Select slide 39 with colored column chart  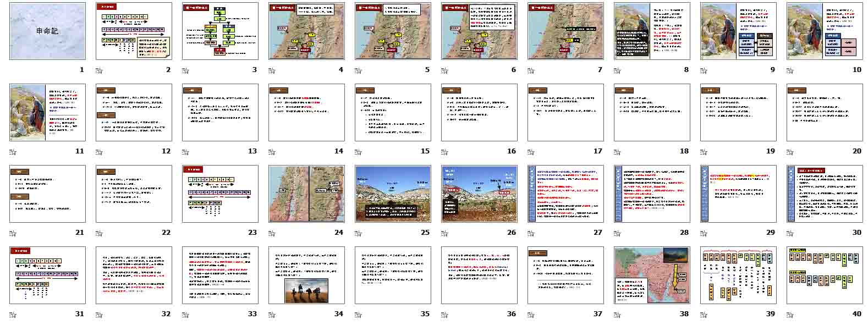point(738,276)
